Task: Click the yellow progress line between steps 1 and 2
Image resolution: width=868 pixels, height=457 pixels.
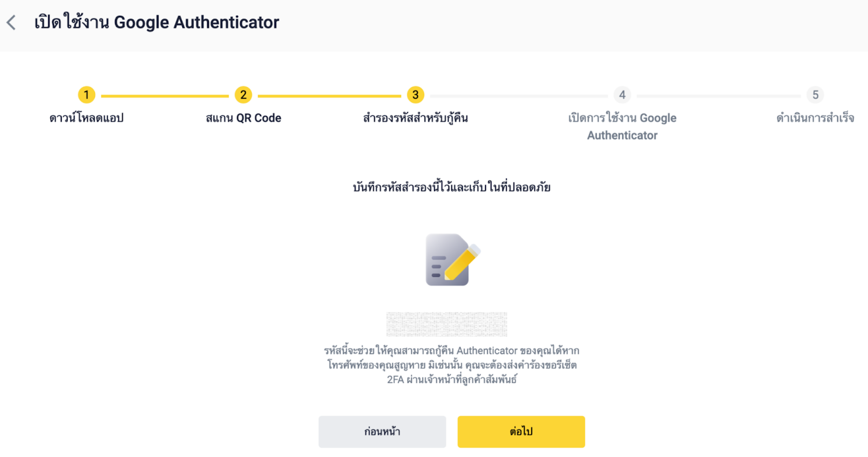Action: 164,96
